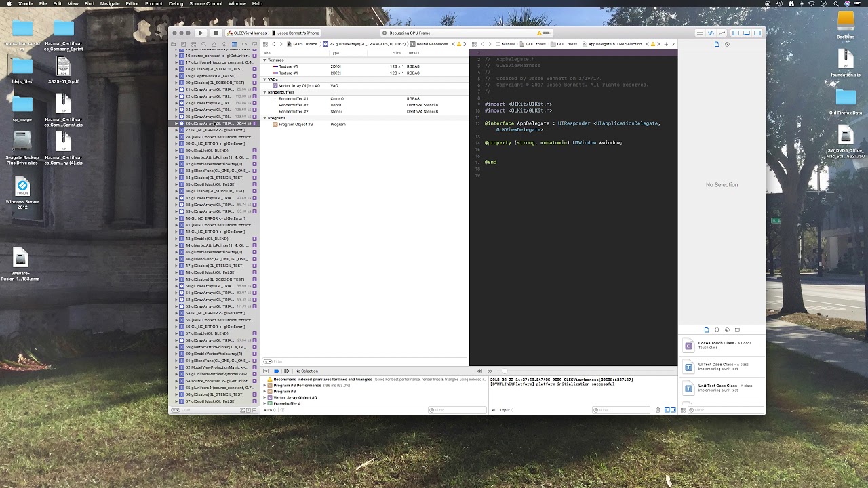Collapse the Textures section
This screenshot has width=868, height=488.
264,60
